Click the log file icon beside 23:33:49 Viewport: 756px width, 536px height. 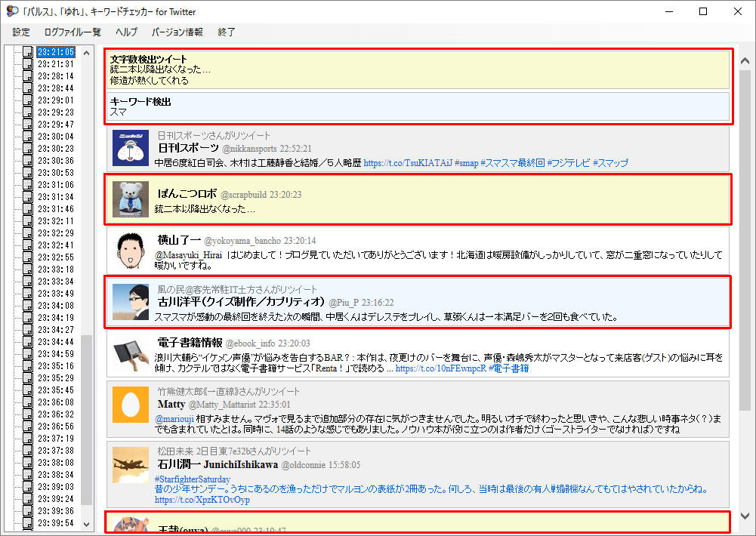pos(28,293)
